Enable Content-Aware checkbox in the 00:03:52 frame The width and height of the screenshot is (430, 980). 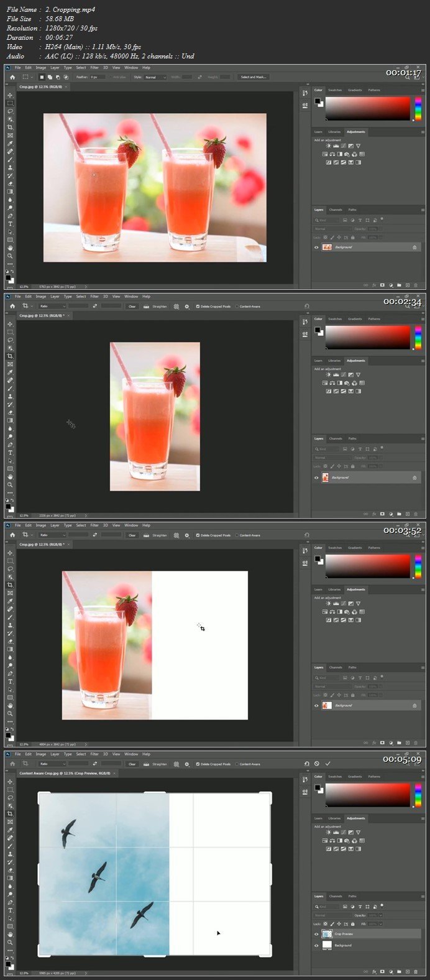(x=237, y=535)
